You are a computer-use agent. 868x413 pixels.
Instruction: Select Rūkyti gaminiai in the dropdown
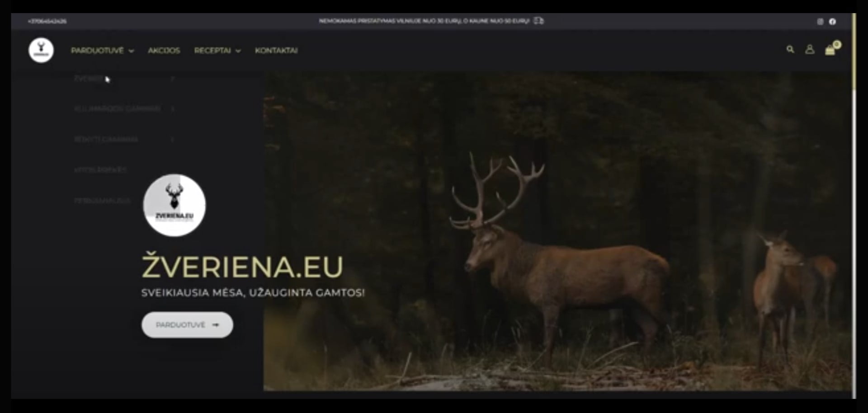(106, 140)
